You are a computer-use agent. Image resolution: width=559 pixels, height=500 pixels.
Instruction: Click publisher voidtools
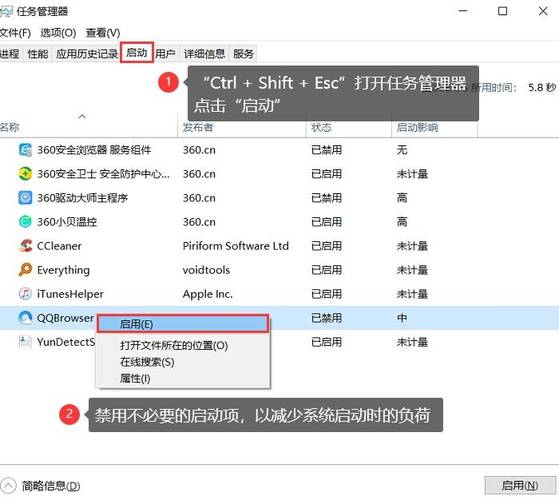206,270
